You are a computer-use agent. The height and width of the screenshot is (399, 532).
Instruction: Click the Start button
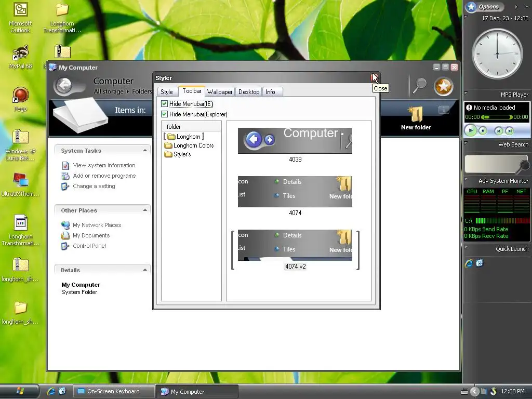coord(20,391)
